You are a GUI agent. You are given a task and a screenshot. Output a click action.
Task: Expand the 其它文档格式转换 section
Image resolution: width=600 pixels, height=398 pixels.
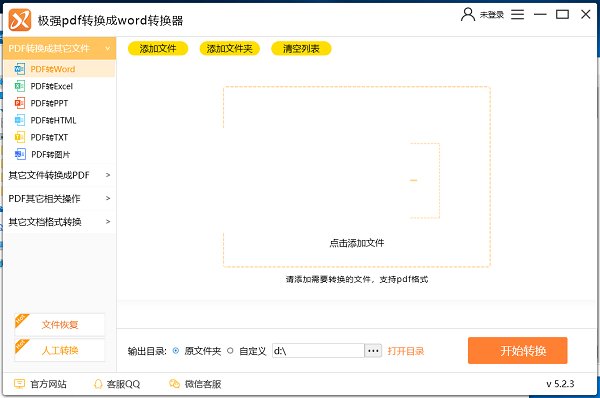click(x=59, y=222)
